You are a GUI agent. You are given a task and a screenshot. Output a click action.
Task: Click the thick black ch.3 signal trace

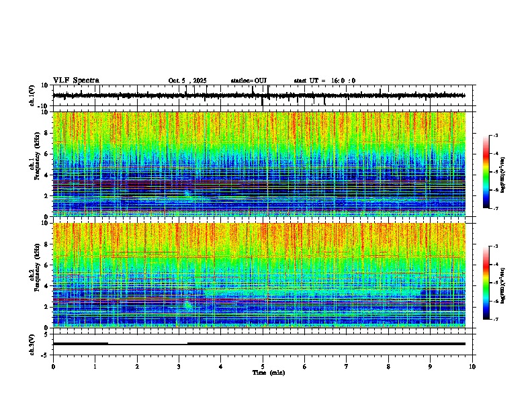259,344
